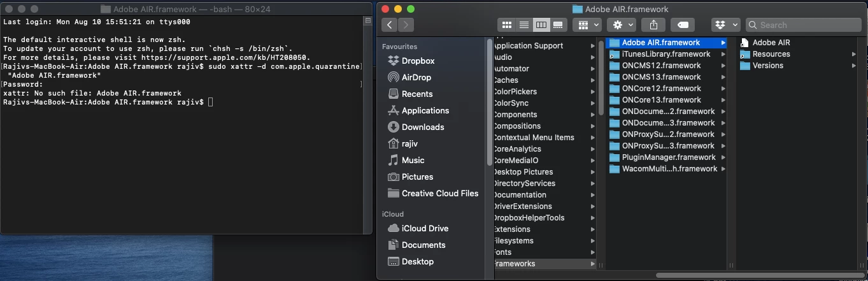Select ONCore12.framework folder
The width and height of the screenshot is (868, 281).
point(667,89)
